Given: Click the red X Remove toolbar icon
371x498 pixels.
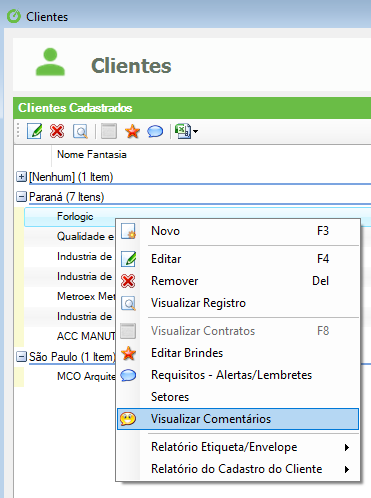Looking at the screenshot, I should pos(57,131).
